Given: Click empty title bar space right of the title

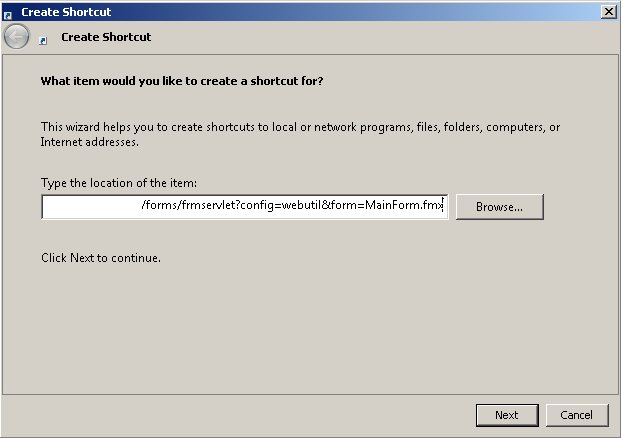Looking at the screenshot, I should coord(350,12).
